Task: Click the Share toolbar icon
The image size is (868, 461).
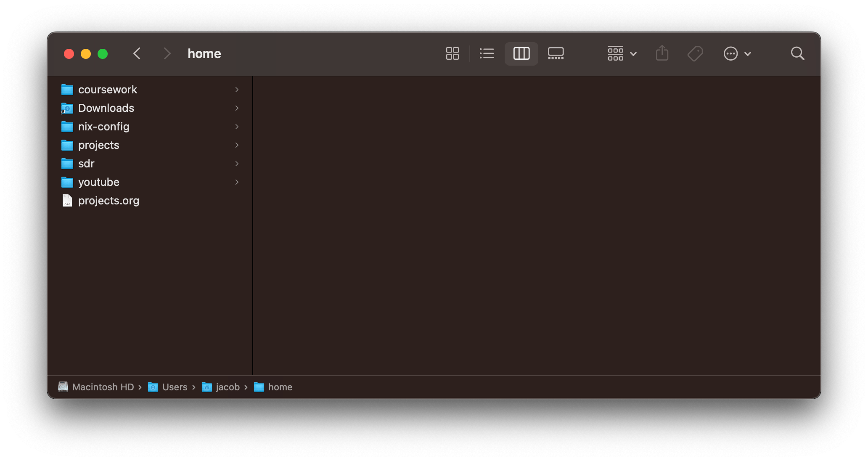Action: point(662,53)
